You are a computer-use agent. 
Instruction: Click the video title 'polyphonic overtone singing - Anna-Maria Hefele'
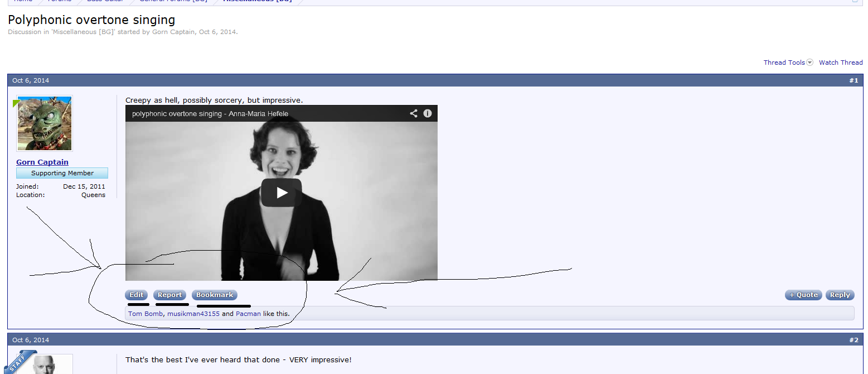pos(210,113)
